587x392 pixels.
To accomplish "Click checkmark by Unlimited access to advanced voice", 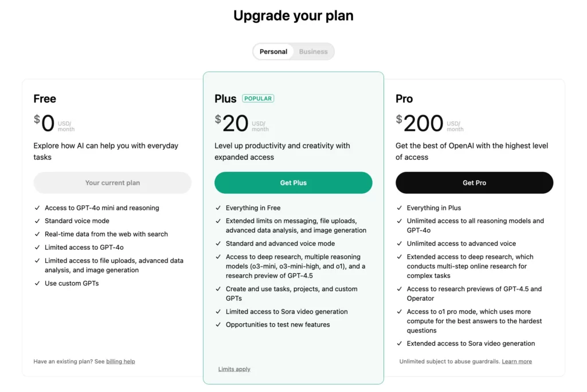I will pos(400,244).
